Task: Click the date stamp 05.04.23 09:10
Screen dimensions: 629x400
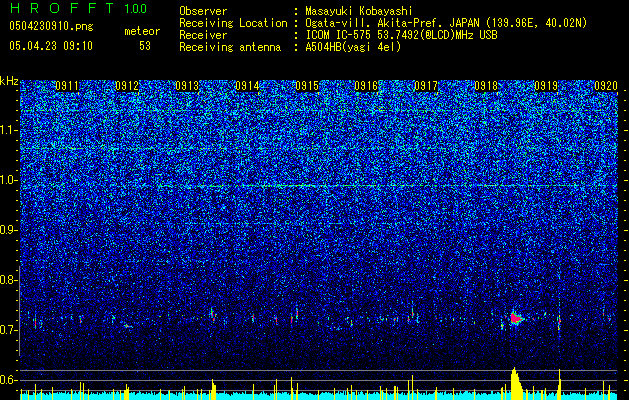Action: 51,46
